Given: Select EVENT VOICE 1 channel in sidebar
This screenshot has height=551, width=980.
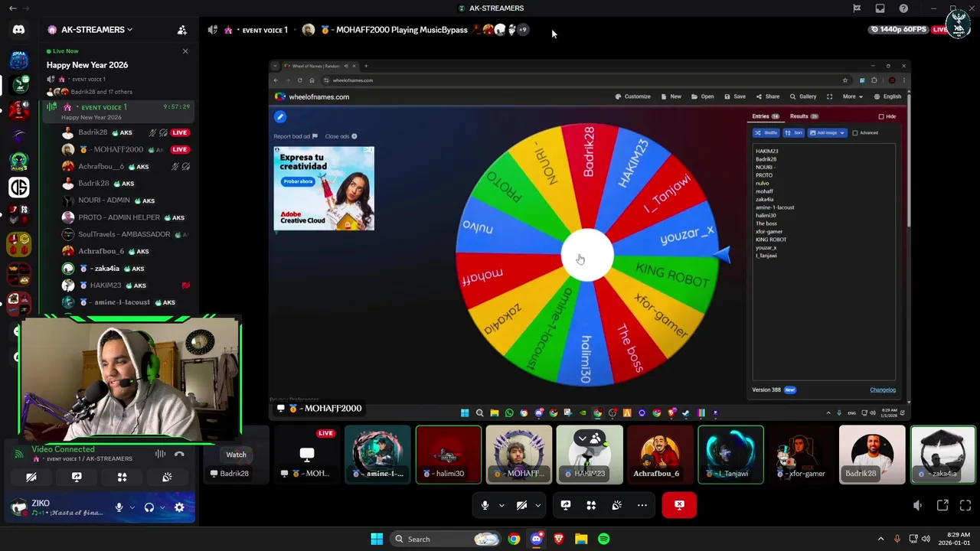Looking at the screenshot, I should pos(118,111).
